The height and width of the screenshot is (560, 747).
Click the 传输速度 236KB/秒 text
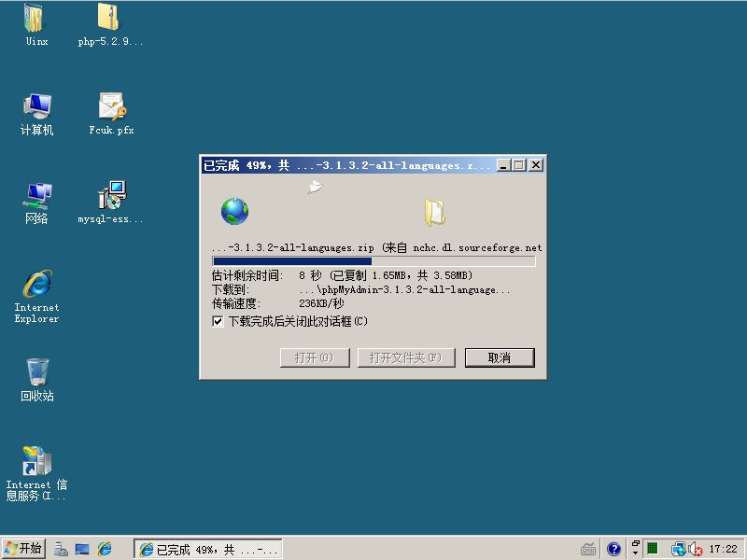[x=277, y=303]
